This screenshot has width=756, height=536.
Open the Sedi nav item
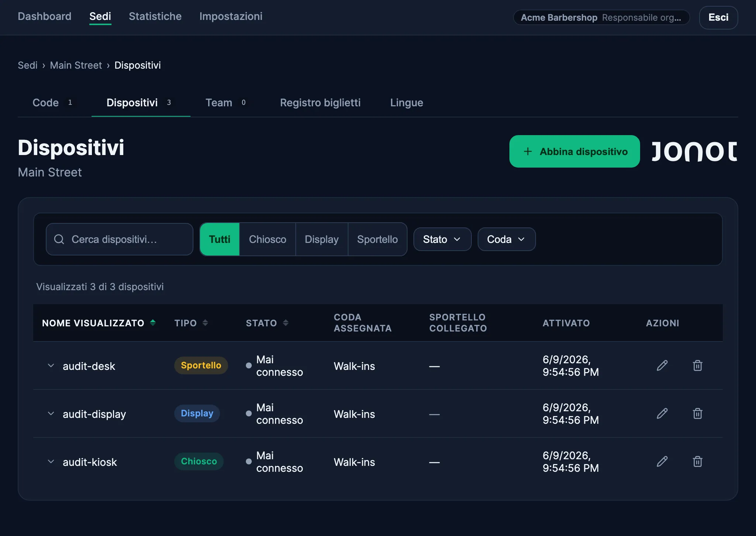coord(100,16)
